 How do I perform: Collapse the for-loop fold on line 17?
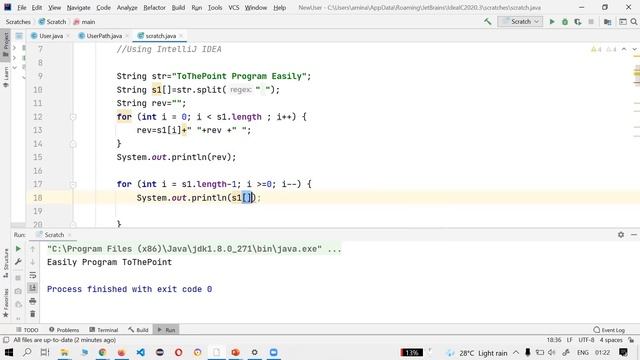tap(73, 184)
